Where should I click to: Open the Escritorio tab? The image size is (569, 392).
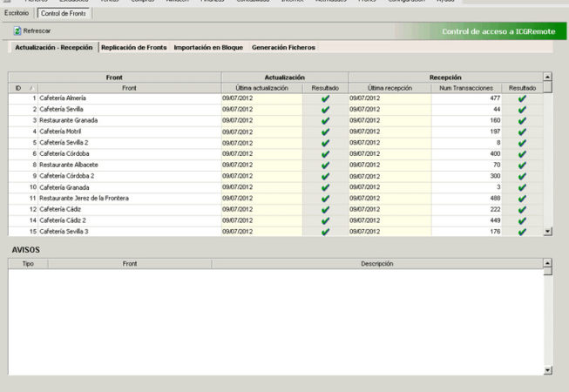(17, 13)
